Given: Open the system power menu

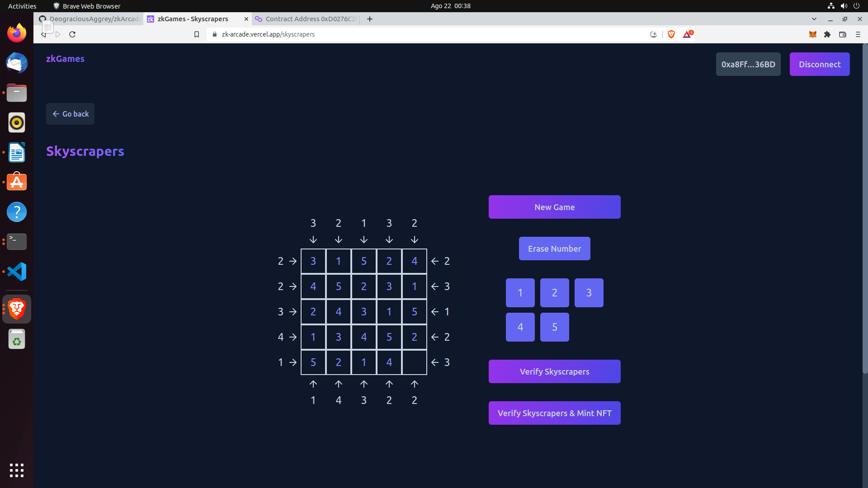Looking at the screenshot, I should pyautogui.click(x=856, y=6).
